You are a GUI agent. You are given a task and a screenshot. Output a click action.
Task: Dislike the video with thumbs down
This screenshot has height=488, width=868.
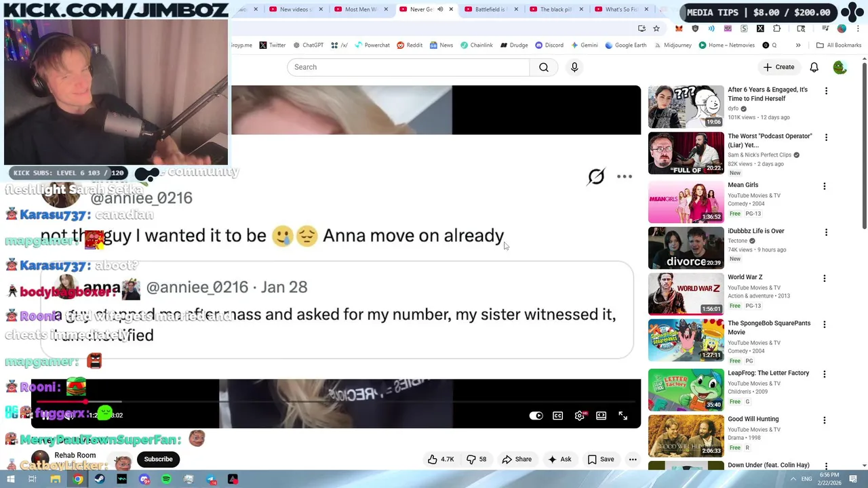point(477,460)
